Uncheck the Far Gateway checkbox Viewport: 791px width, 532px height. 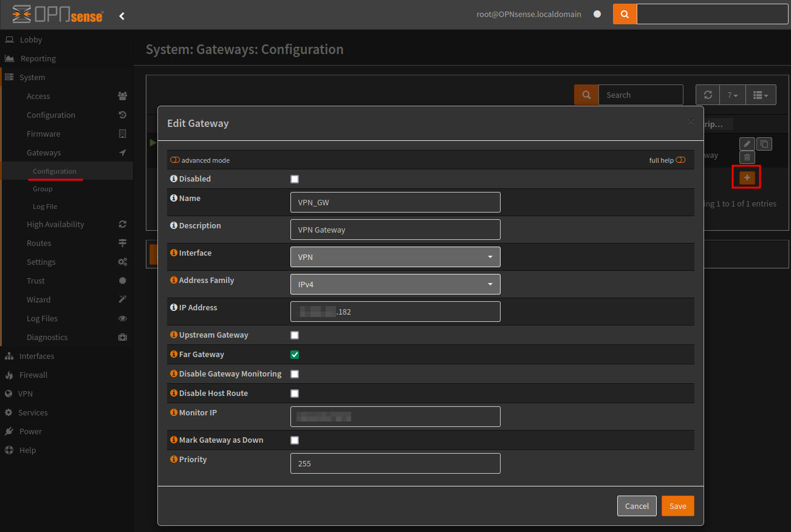pyautogui.click(x=295, y=355)
